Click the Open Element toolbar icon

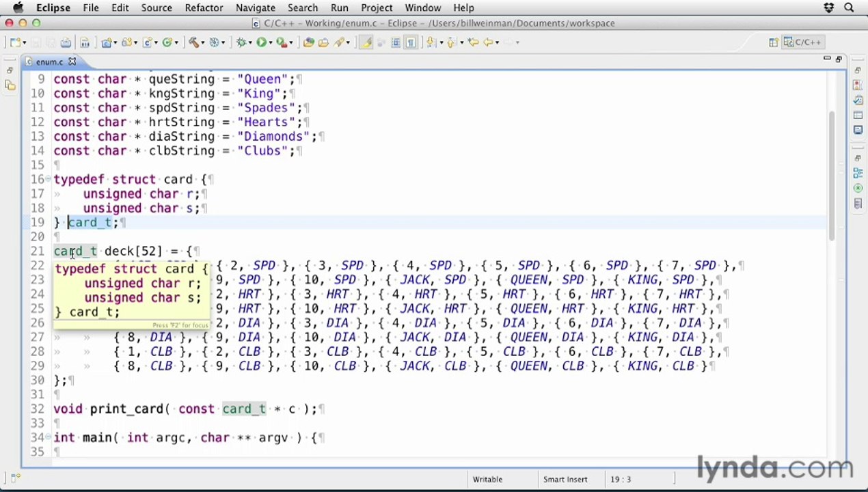(x=308, y=42)
